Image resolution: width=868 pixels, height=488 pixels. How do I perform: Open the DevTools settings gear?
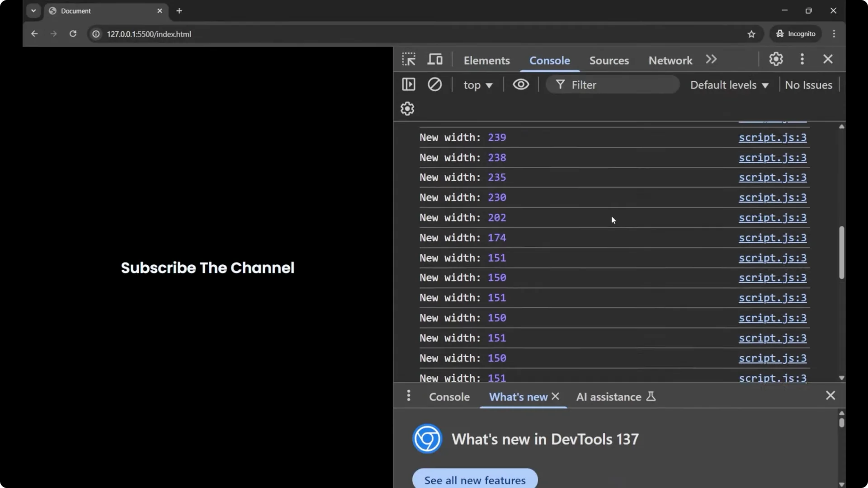pyautogui.click(x=776, y=59)
